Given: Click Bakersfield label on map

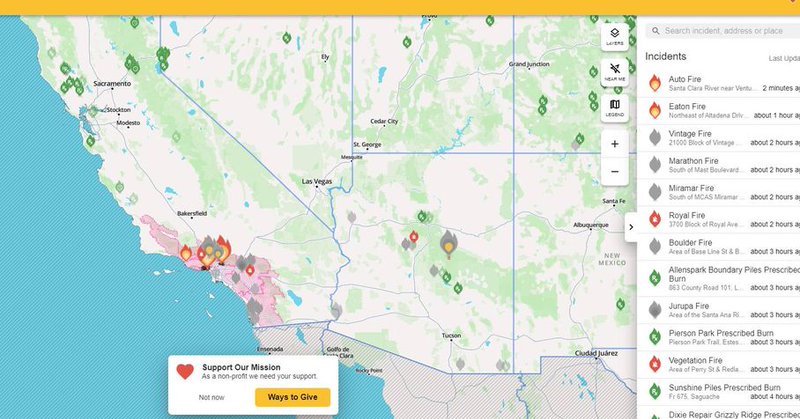Looking at the screenshot, I should [192, 213].
